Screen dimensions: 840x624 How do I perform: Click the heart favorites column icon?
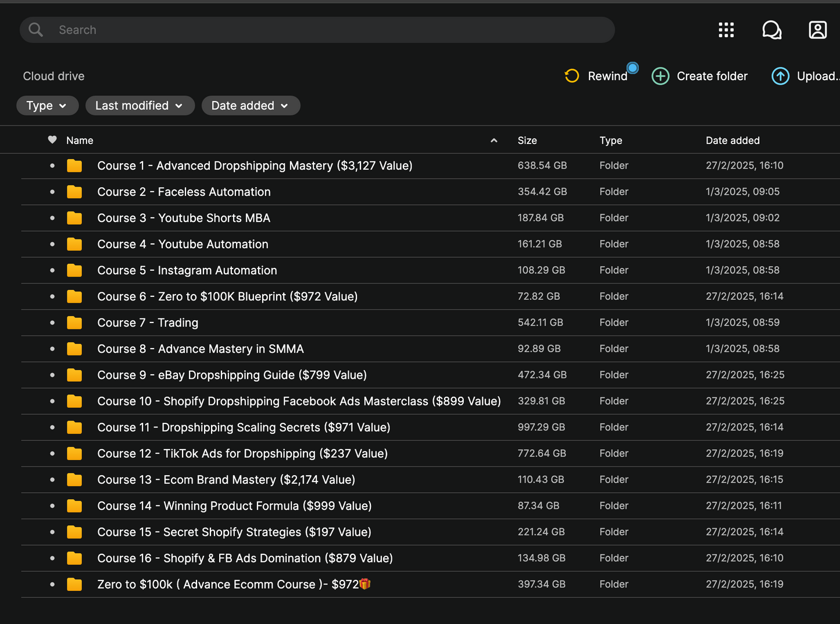52,140
